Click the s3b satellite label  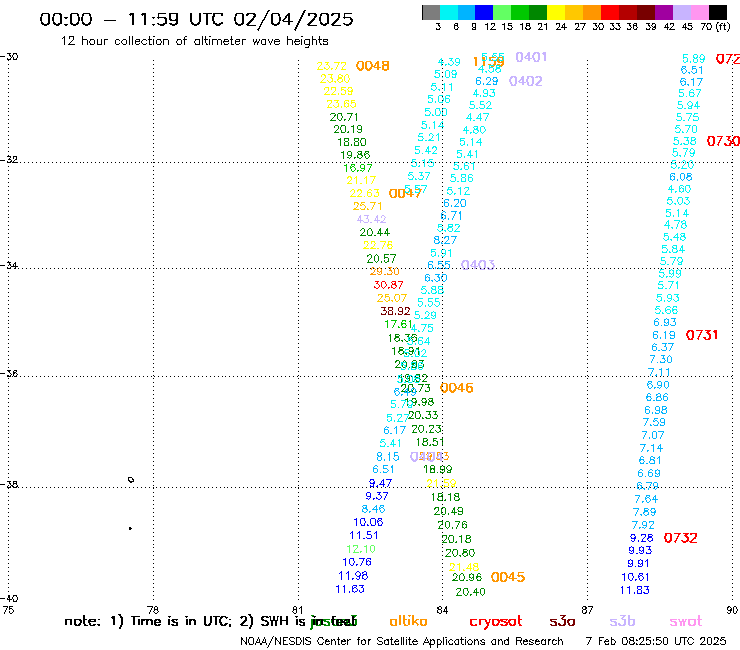622,621
